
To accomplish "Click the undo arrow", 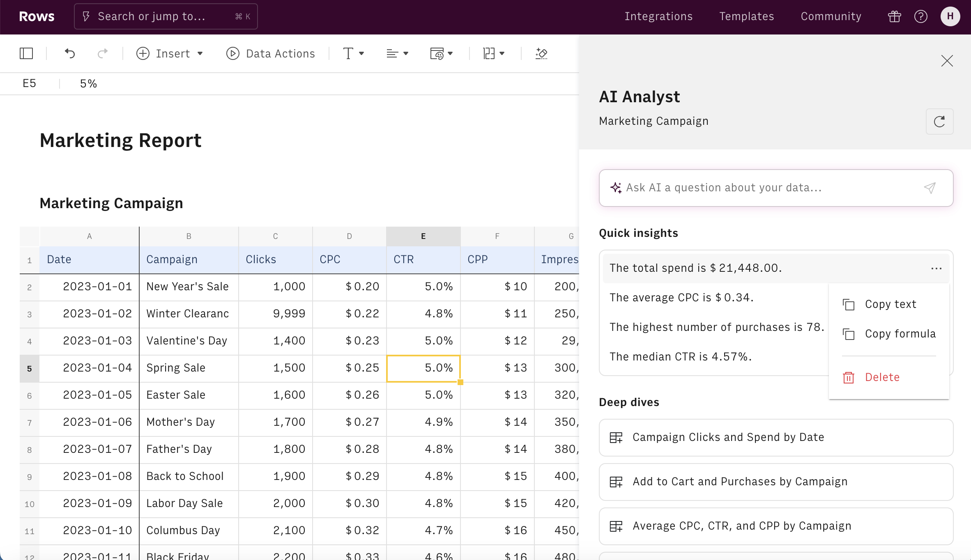I will 70,53.
